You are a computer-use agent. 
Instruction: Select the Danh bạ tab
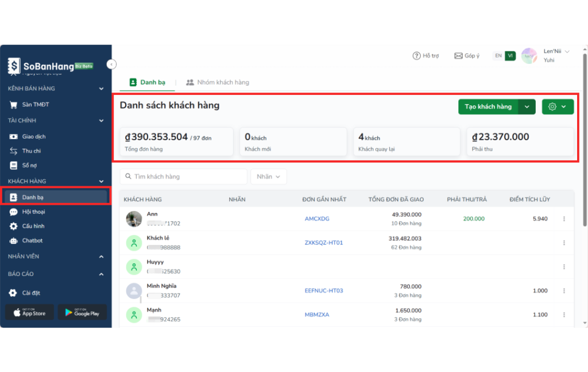click(148, 82)
